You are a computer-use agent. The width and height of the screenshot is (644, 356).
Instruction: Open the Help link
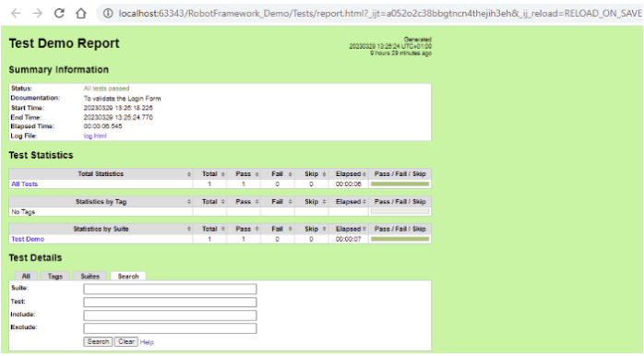(147, 342)
